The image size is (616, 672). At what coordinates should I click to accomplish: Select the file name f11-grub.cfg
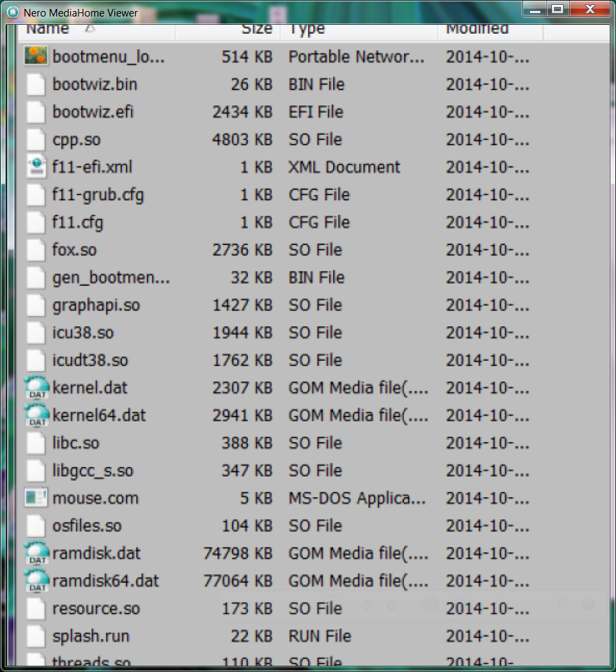coord(98,195)
